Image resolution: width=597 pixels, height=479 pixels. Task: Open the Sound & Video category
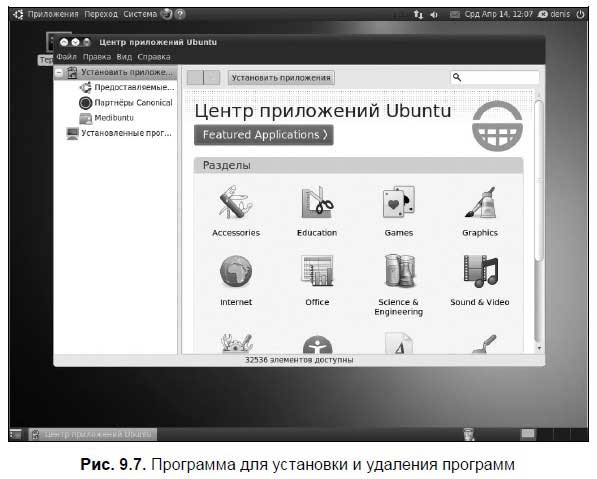click(x=480, y=281)
